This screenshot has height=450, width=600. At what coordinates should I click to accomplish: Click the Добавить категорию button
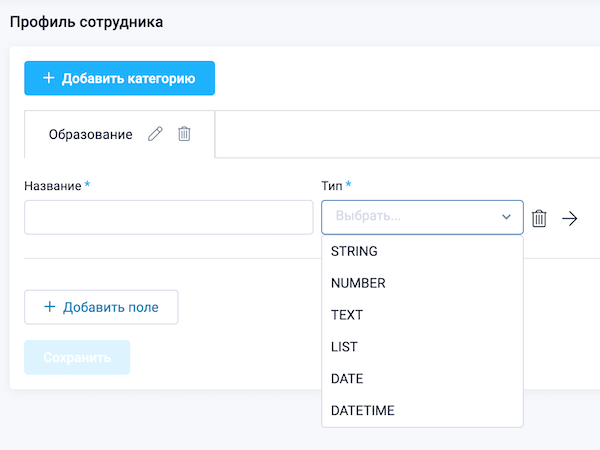[x=119, y=78]
